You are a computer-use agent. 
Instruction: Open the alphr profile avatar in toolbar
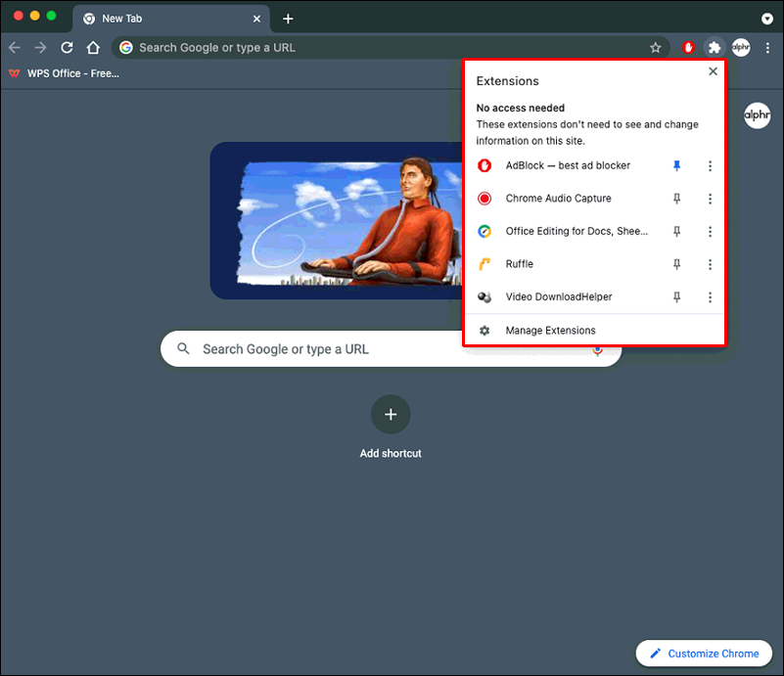(741, 48)
